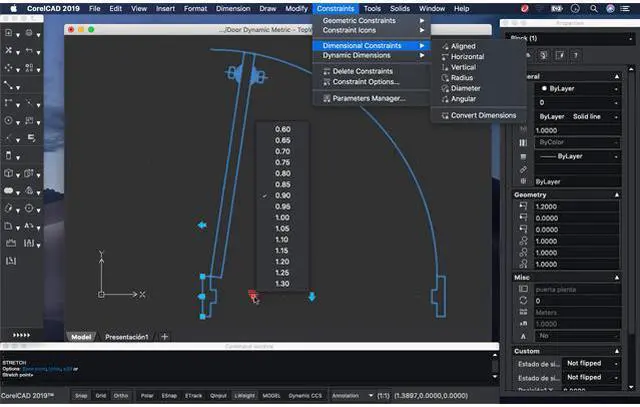The width and height of the screenshot is (640, 407).
Task: Pick Diameter dimensional constraint
Action: [x=465, y=88]
